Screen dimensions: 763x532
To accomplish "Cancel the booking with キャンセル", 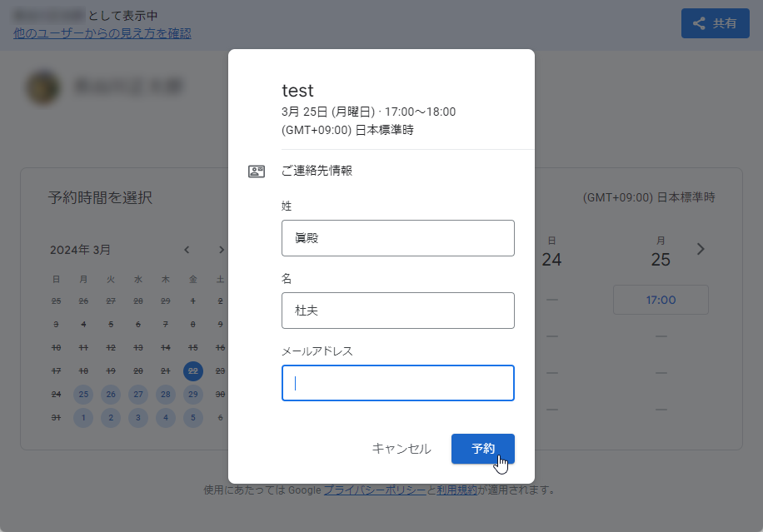I will click(x=402, y=448).
